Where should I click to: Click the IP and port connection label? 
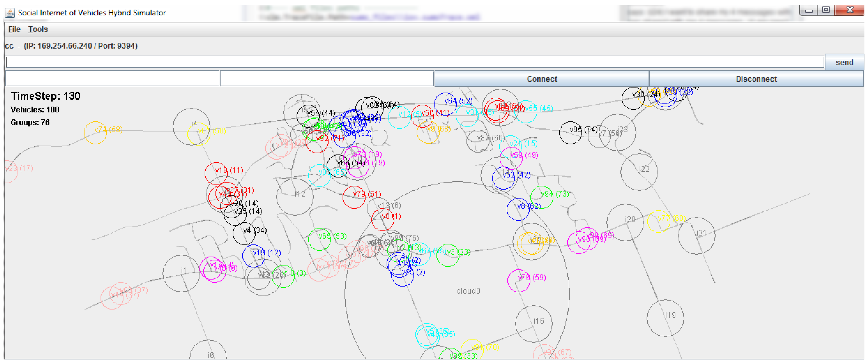(71, 46)
